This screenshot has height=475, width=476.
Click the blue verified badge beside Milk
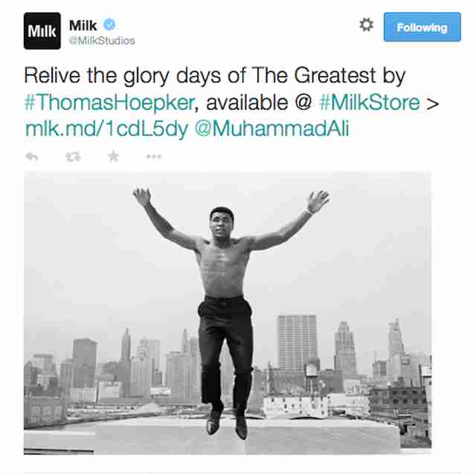coord(109,25)
